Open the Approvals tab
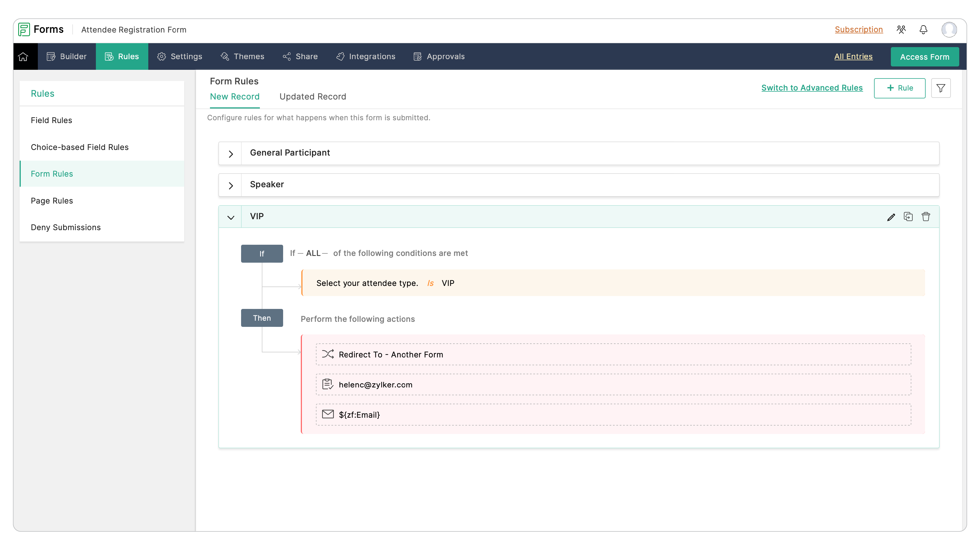The image size is (980, 550). click(439, 56)
